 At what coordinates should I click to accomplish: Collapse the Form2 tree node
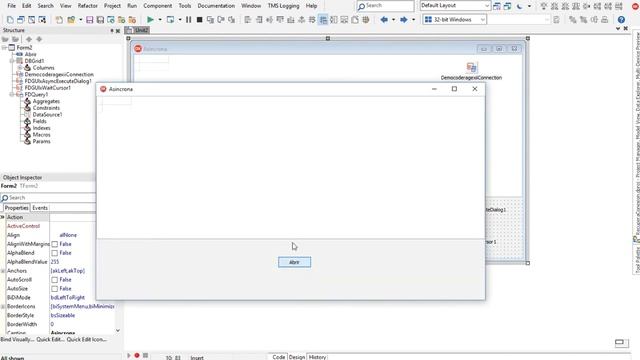coord(4,48)
